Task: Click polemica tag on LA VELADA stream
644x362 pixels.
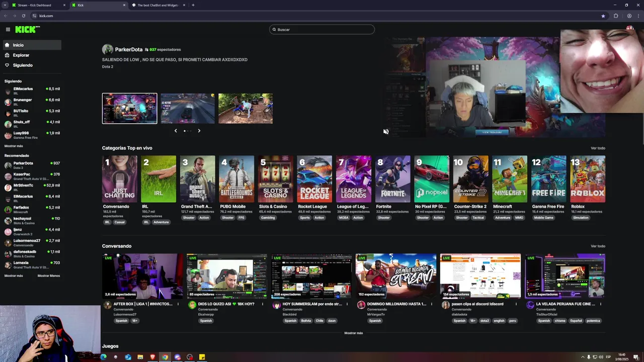Action: pos(593,321)
